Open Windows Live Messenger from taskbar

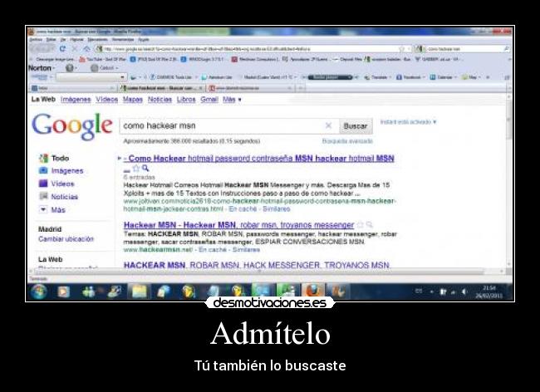pyautogui.click(x=89, y=292)
